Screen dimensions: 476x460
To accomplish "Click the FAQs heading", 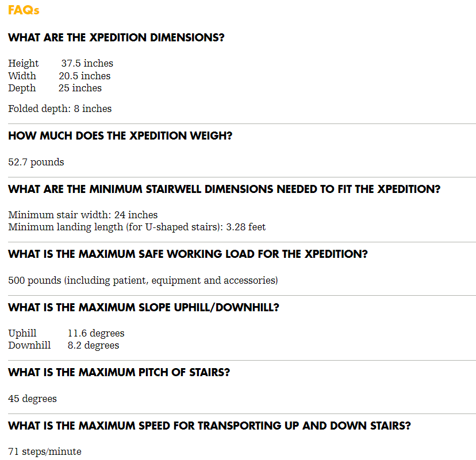I will (24, 10).
